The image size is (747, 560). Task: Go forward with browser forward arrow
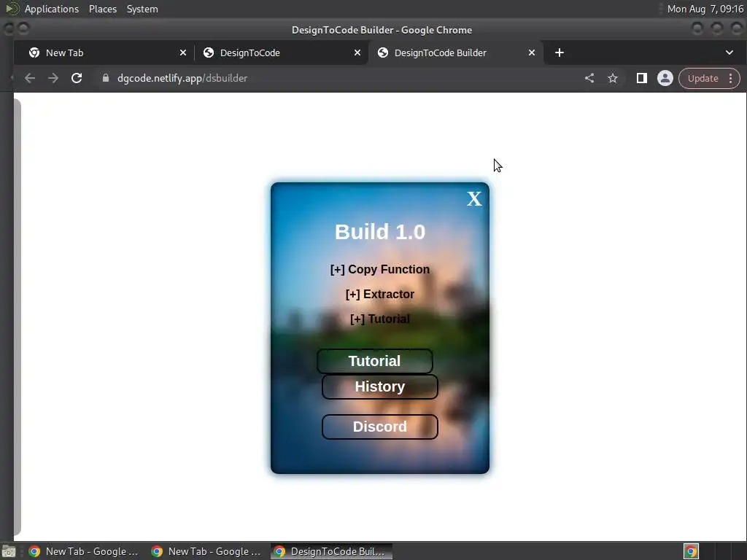pos(53,78)
